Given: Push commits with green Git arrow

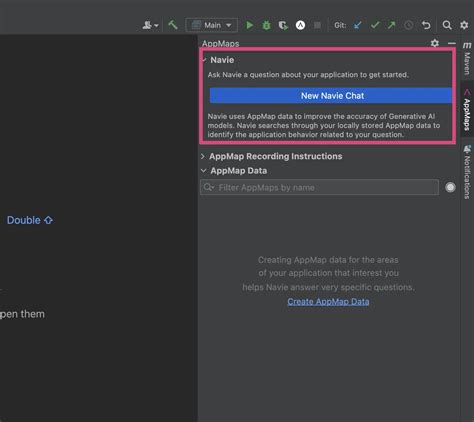Looking at the screenshot, I should coord(392,25).
